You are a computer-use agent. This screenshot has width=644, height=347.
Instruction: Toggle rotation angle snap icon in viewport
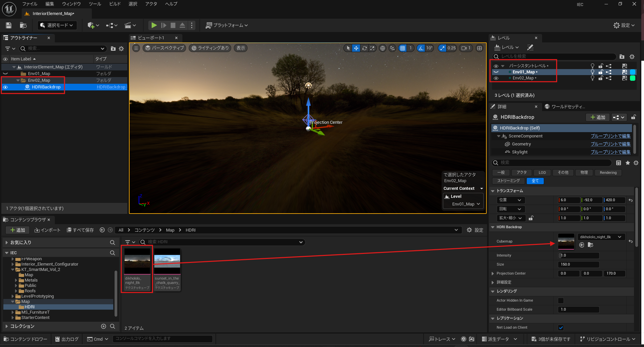(421, 48)
